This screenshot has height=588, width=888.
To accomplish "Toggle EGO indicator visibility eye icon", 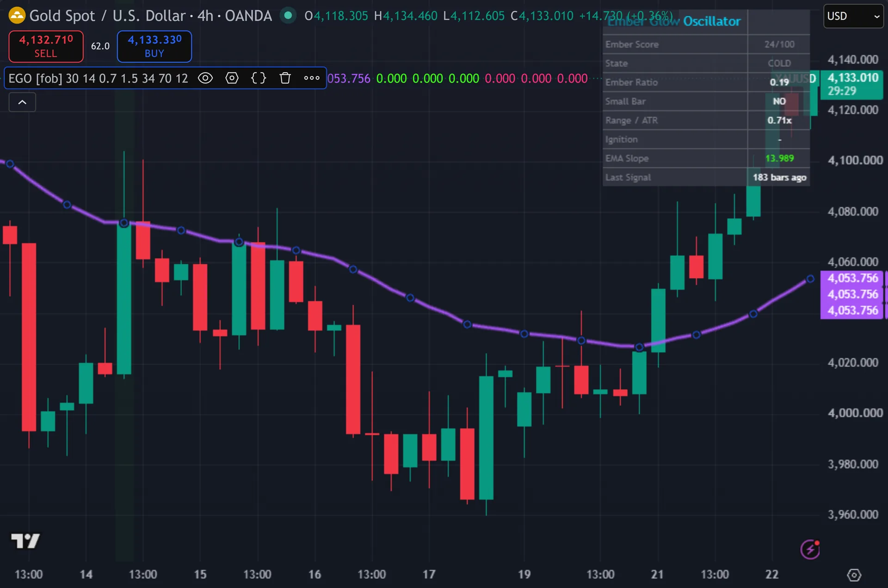I will coord(205,78).
